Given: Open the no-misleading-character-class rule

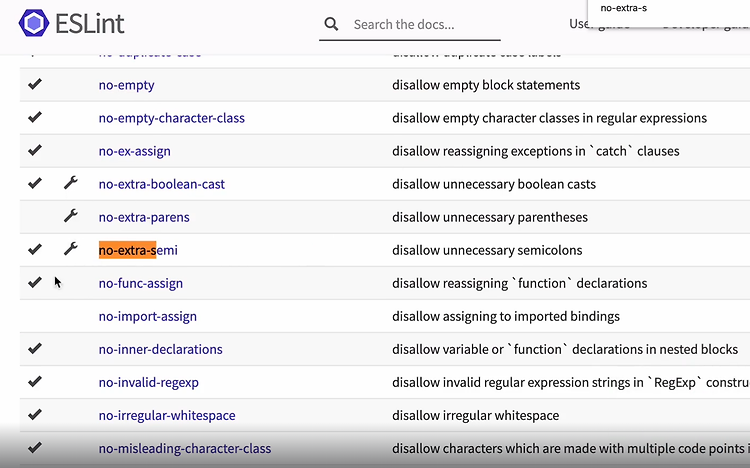Looking at the screenshot, I should click(x=185, y=448).
